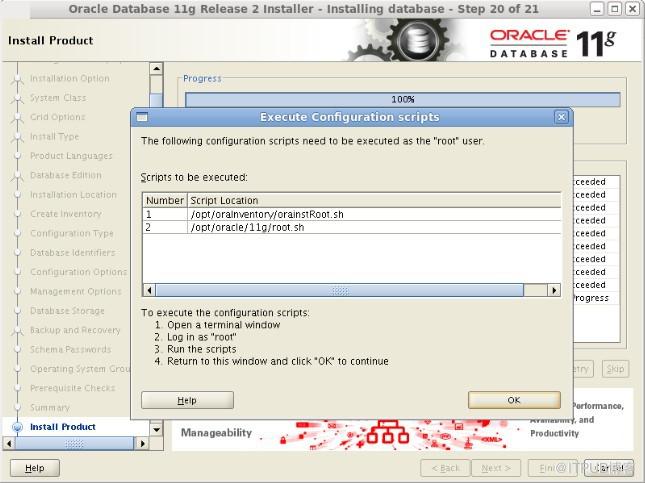
Task: Click script table scroll-right arrow
Action: [554, 290]
